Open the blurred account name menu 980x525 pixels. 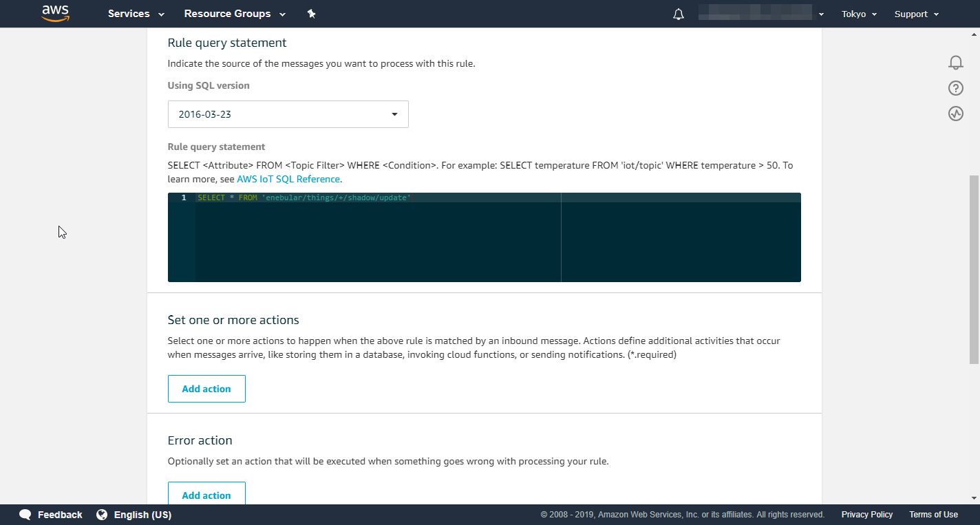(x=760, y=14)
